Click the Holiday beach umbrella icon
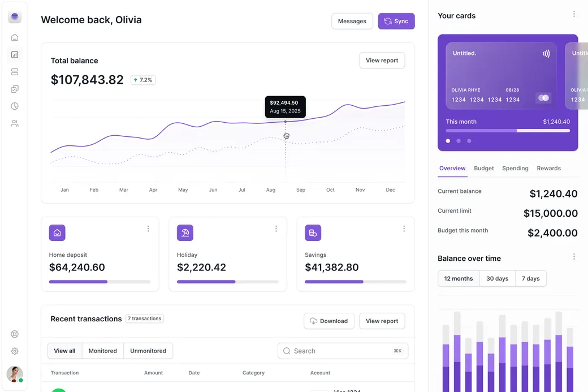 [x=185, y=232]
